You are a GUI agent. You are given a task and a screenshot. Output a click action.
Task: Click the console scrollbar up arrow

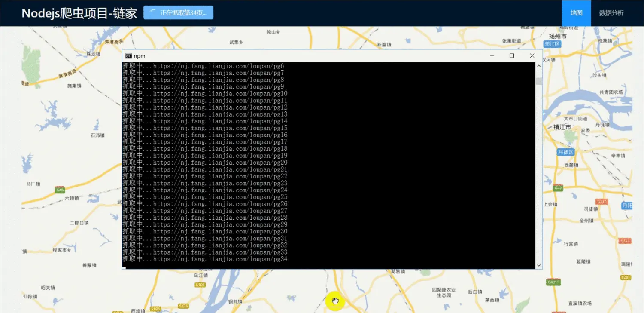[x=539, y=66]
